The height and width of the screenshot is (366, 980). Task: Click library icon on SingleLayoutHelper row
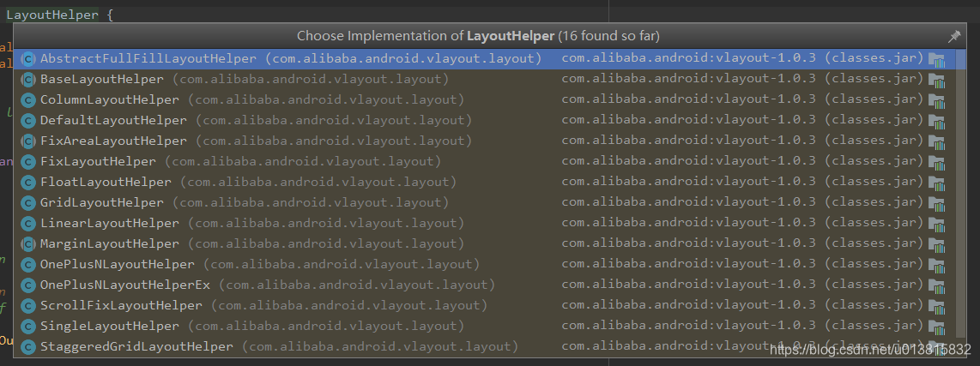pyautogui.click(x=936, y=328)
